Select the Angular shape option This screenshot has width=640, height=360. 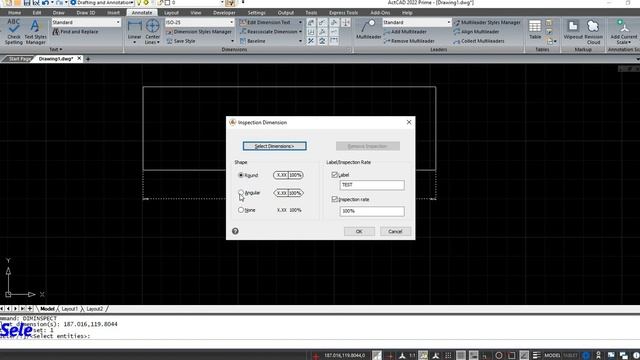click(x=241, y=192)
